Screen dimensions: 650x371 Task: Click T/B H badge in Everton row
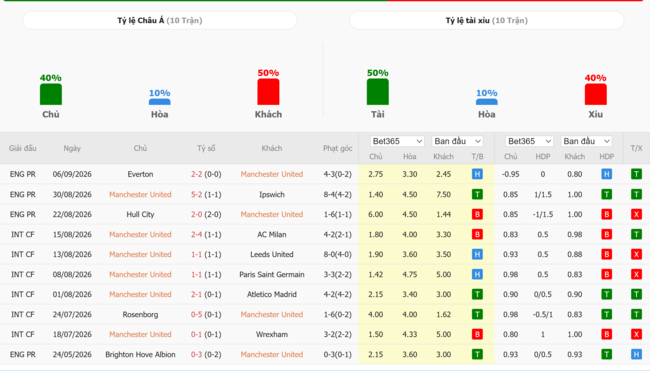point(477,174)
